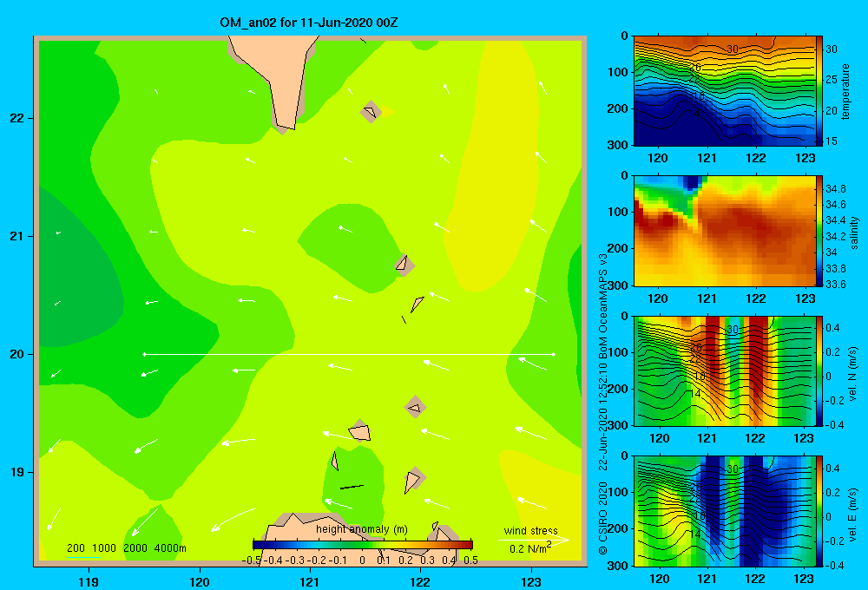The height and width of the screenshot is (590, 868).
Task: Open the vel. N cross-section panel
Action: (x=724, y=370)
